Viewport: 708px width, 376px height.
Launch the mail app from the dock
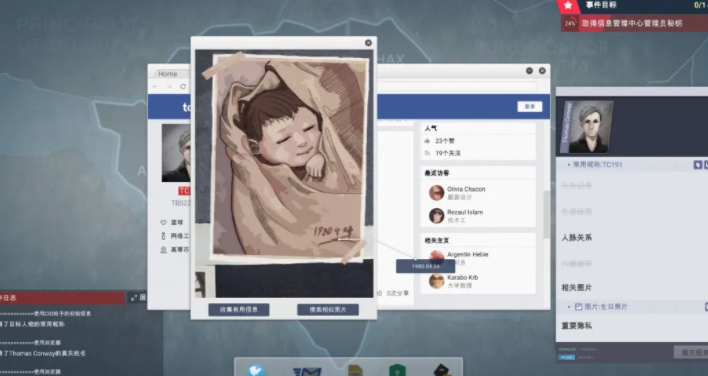tap(307, 371)
